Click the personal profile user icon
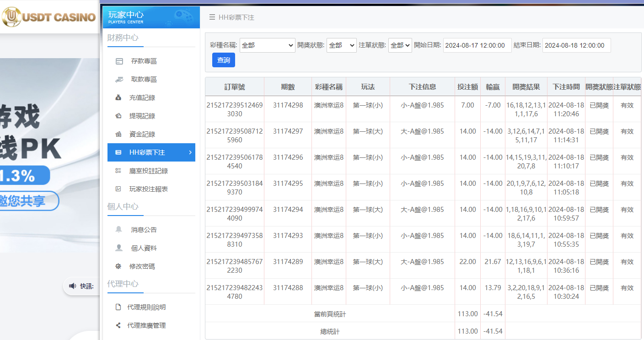Screen dimensions: 644x340 click(119, 248)
